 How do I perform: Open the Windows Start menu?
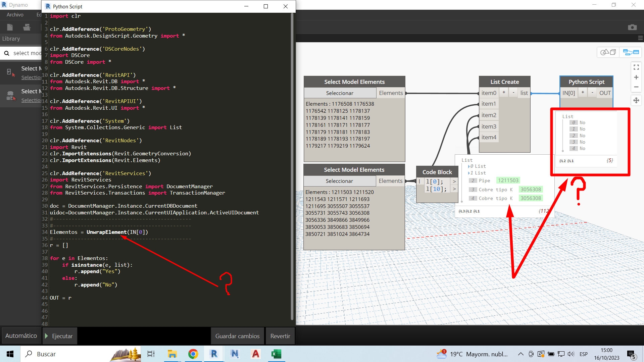click(10, 354)
